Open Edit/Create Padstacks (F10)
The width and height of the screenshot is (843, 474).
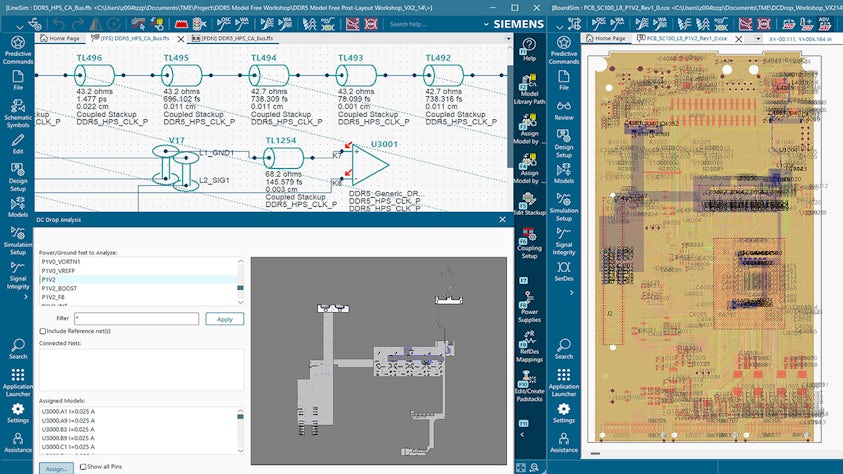click(529, 386)
